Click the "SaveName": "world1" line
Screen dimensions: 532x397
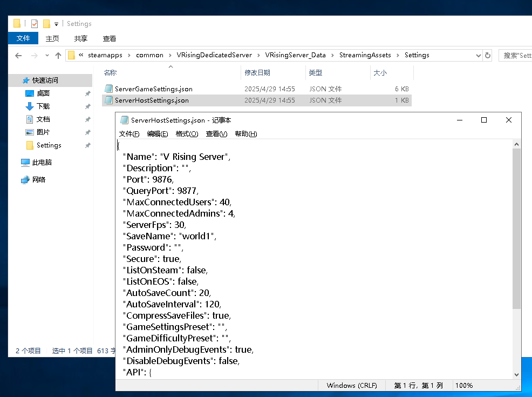(x=169, y=236)
